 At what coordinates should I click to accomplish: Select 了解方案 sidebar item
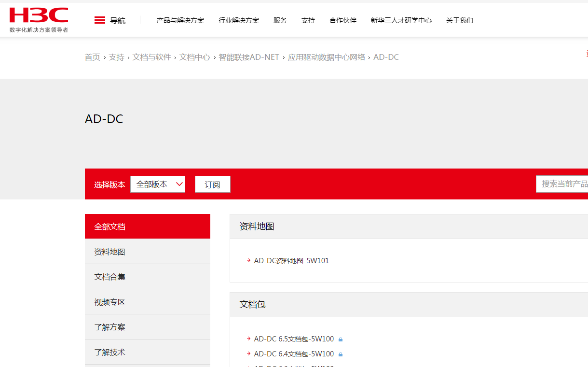tap(148, 327)
